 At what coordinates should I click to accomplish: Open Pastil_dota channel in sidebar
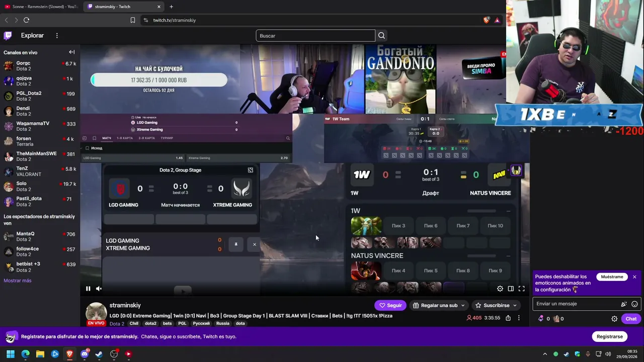point(40,202)
